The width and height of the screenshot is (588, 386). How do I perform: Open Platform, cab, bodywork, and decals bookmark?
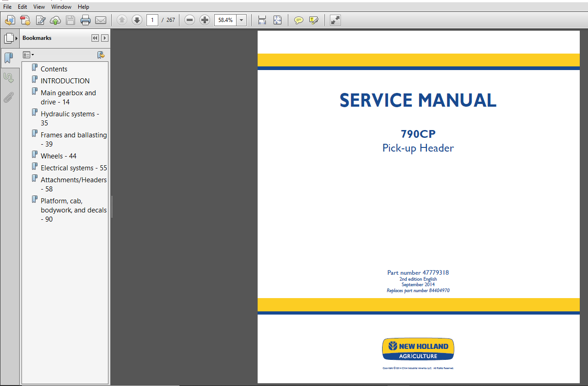[x=74, y=210]
